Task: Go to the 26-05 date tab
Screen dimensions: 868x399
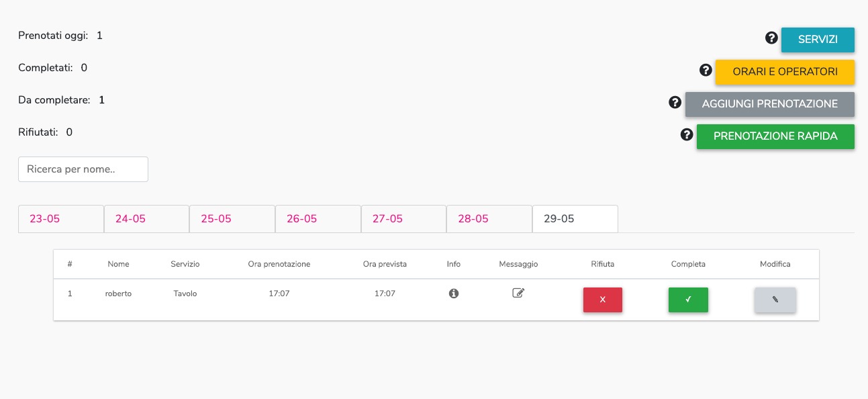Action: coord(318,219)
